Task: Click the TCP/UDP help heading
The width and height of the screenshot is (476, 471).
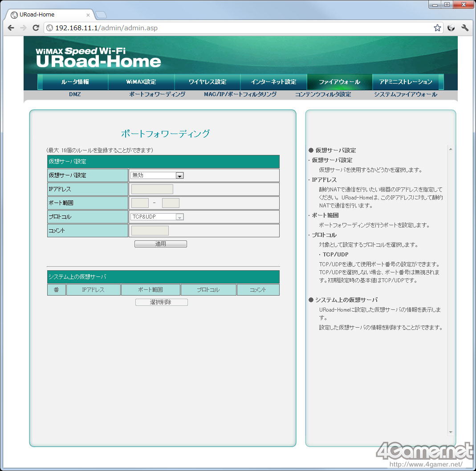Action: (x=335, y=254)
